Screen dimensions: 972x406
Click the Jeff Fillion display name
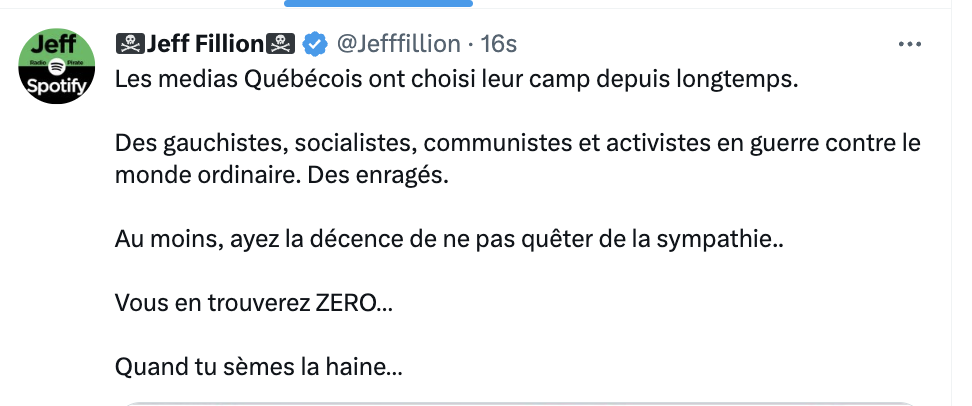[205, 44]
